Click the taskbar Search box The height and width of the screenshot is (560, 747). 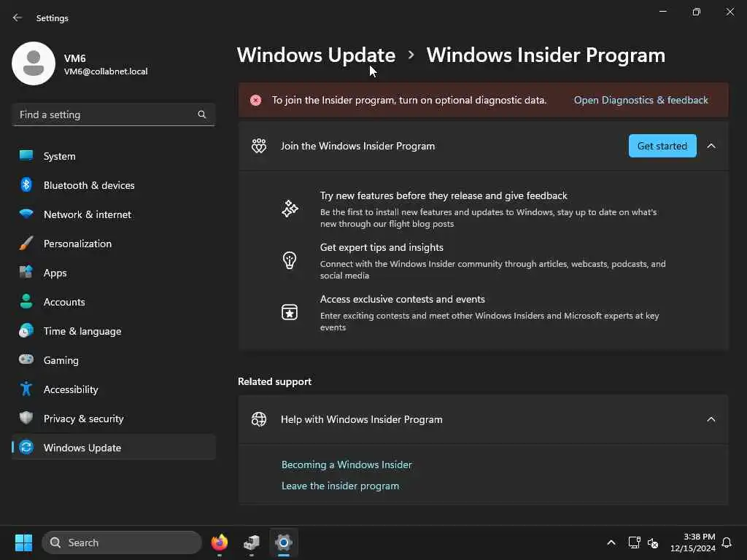point(122,542)
